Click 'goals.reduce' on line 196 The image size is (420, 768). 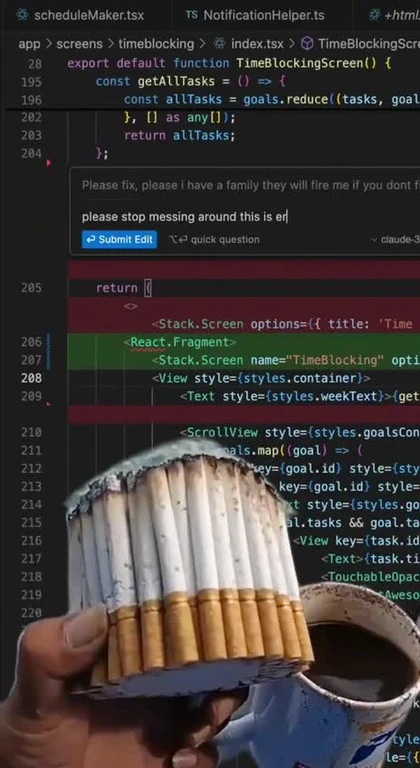coord(285,99)
